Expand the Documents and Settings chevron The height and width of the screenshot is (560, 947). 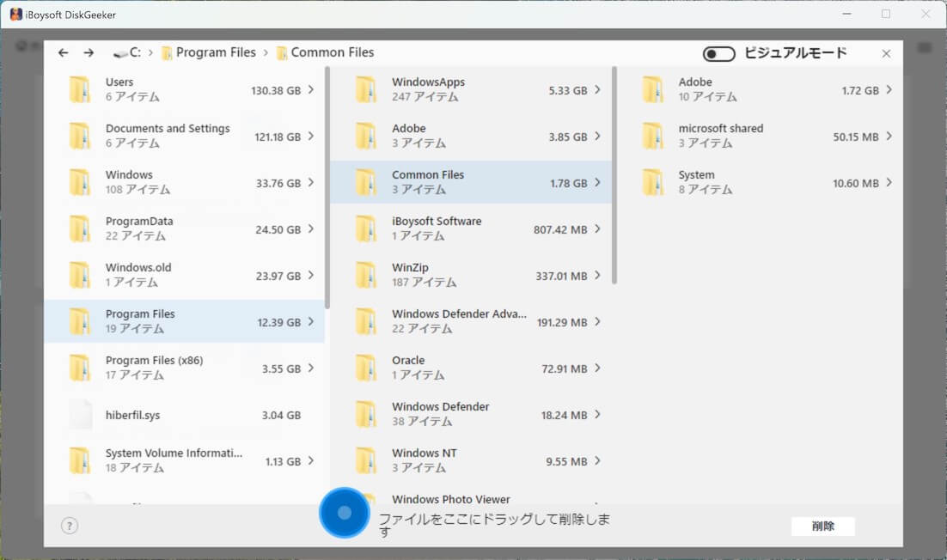[x=311, y=137]
